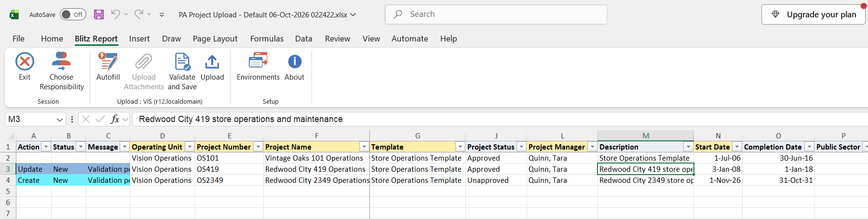This screenshot has height=219, width=868.
Task: Open Environments setup
Action: tap(258, 67)
